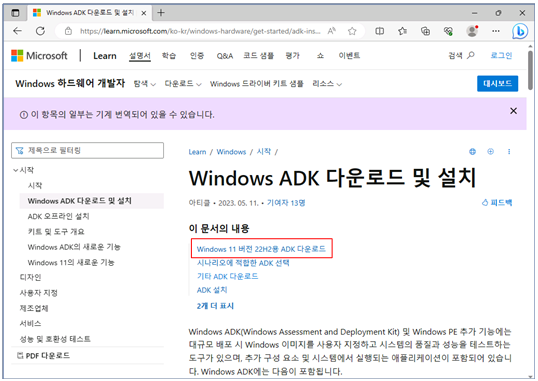538x381 pixels.
Task: Activate Read aloud icon in address bar
Action: pyautogui.click(x=331, y=31)
